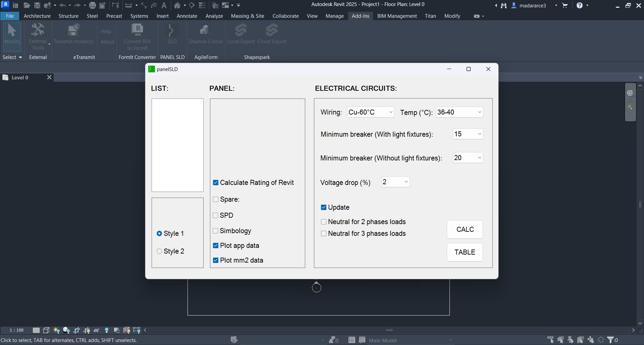Select the Style 2 radio button

(159, 251)
